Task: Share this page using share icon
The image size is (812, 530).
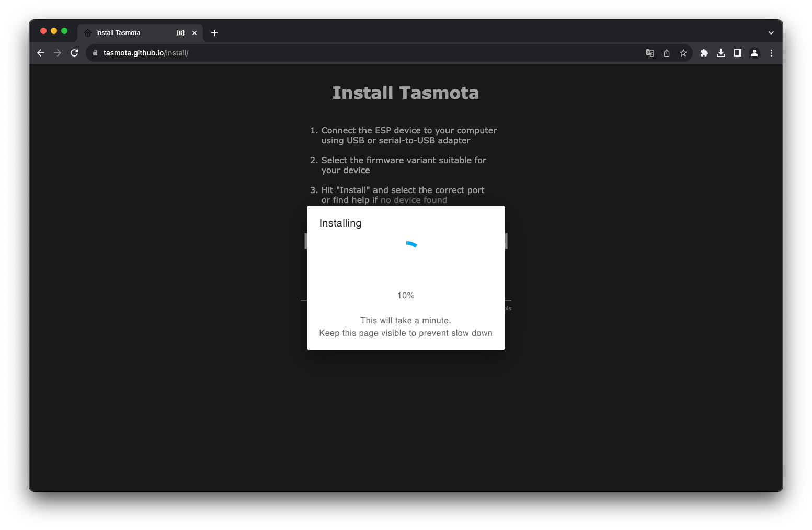Action: [x=667, y=53]
